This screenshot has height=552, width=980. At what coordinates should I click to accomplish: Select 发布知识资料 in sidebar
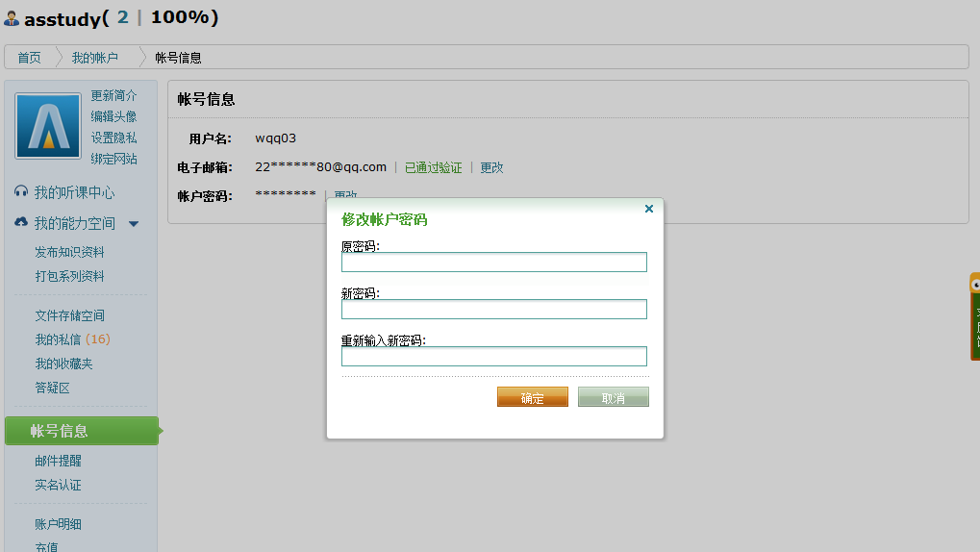coord(69,252)
